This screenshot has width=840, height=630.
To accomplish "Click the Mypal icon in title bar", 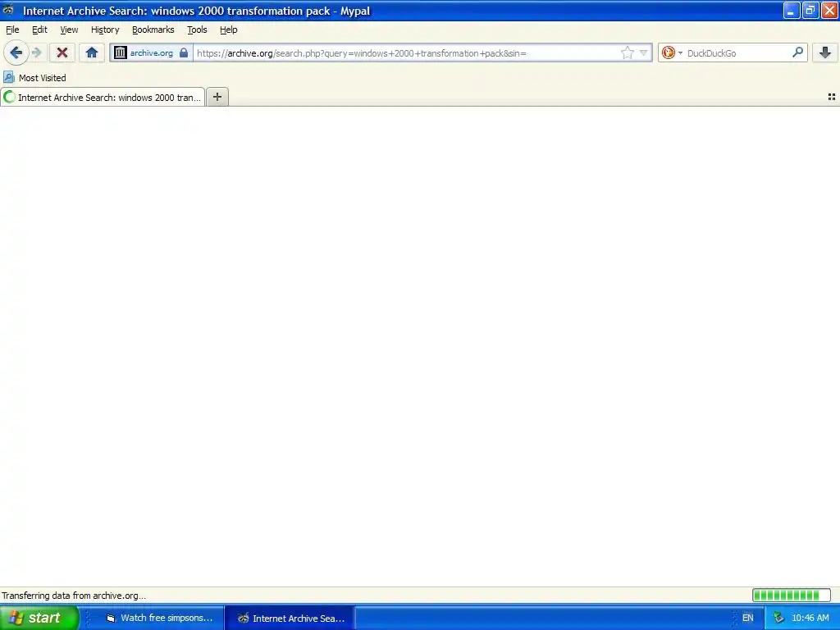I will 8,10.
